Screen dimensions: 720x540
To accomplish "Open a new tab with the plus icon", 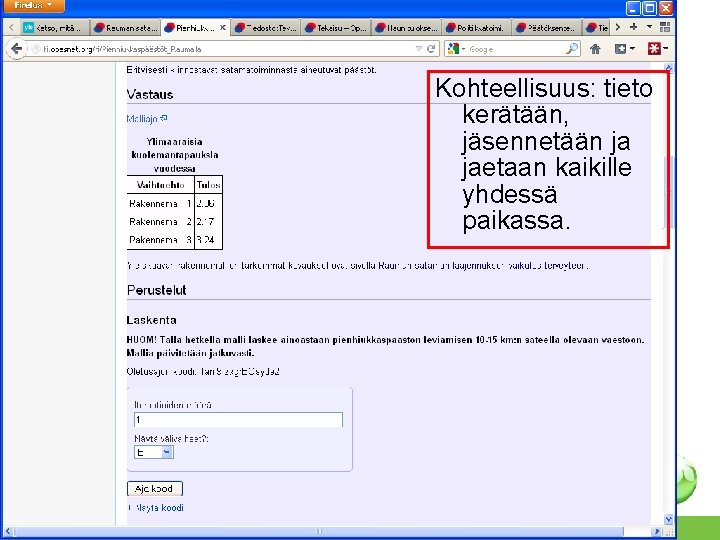I will [x=633, y=27].
